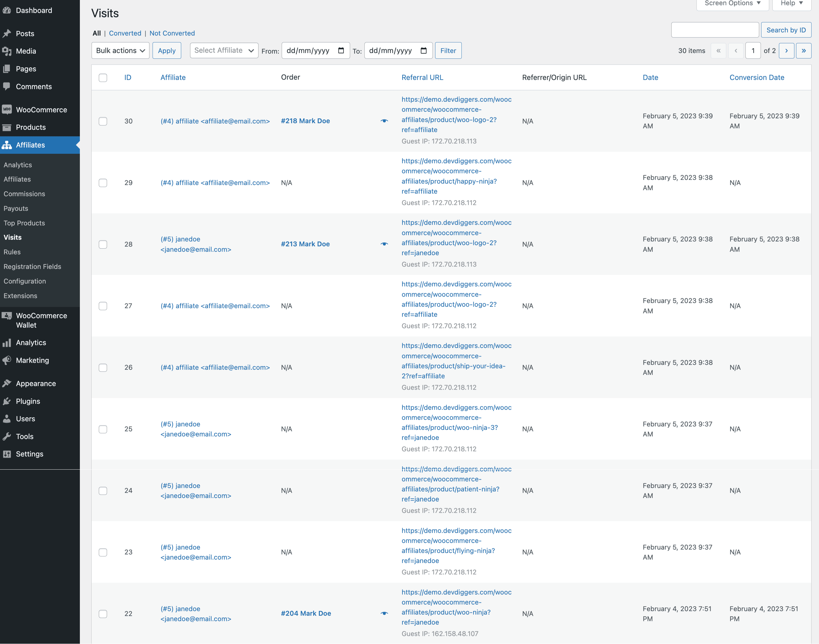This screenshot has width=819, height=644.
Task: Open the calendar picker in From date
Action: [341, 50]
